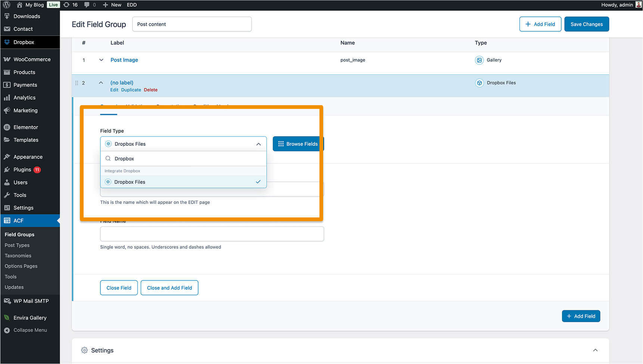Image resolution: width=643 pixels, height=364 pixels.
Task: Click the WP Mail SMTP envelope icon
Action: tap(7, 301)
